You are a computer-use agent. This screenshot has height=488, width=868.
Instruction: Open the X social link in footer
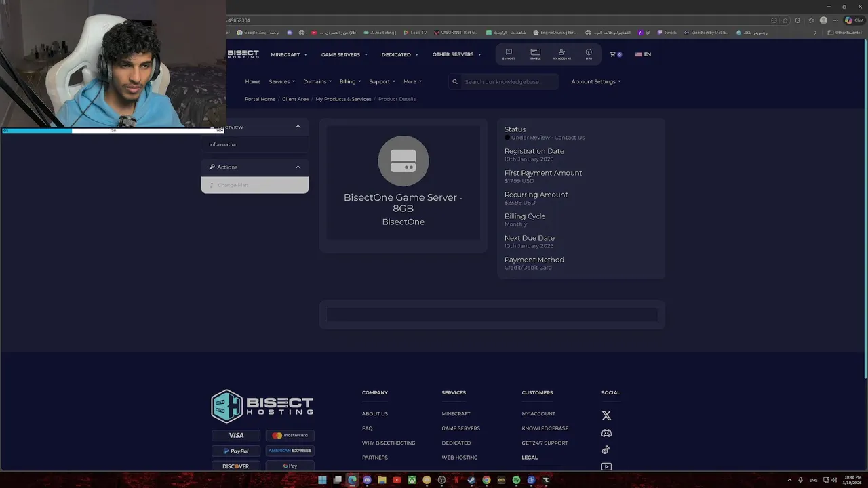pos(606,415)
